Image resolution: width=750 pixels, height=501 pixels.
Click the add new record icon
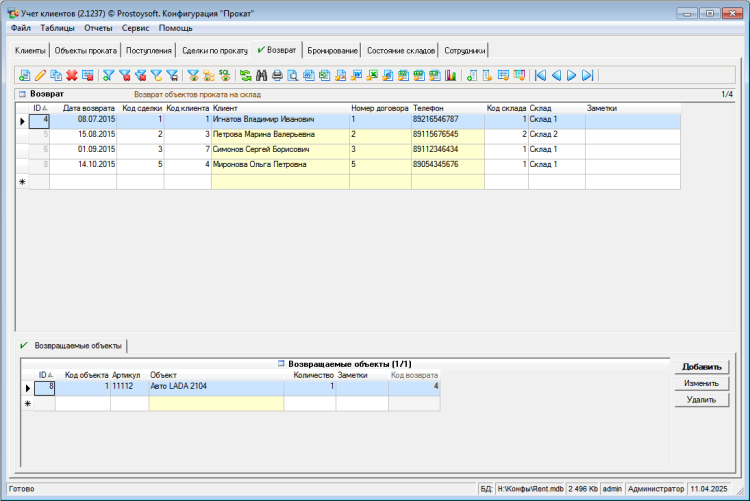(x=24, y=75)
